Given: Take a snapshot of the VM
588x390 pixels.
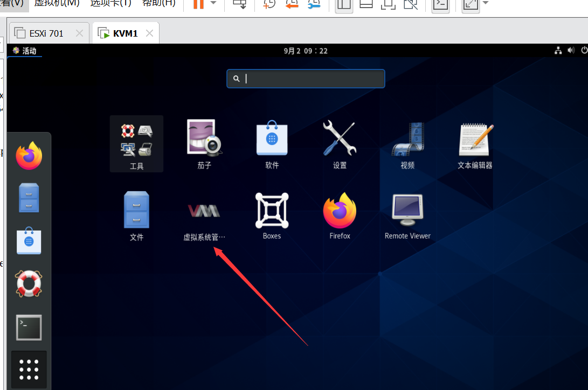Looking at the screenshot, I should pos(269,4).
